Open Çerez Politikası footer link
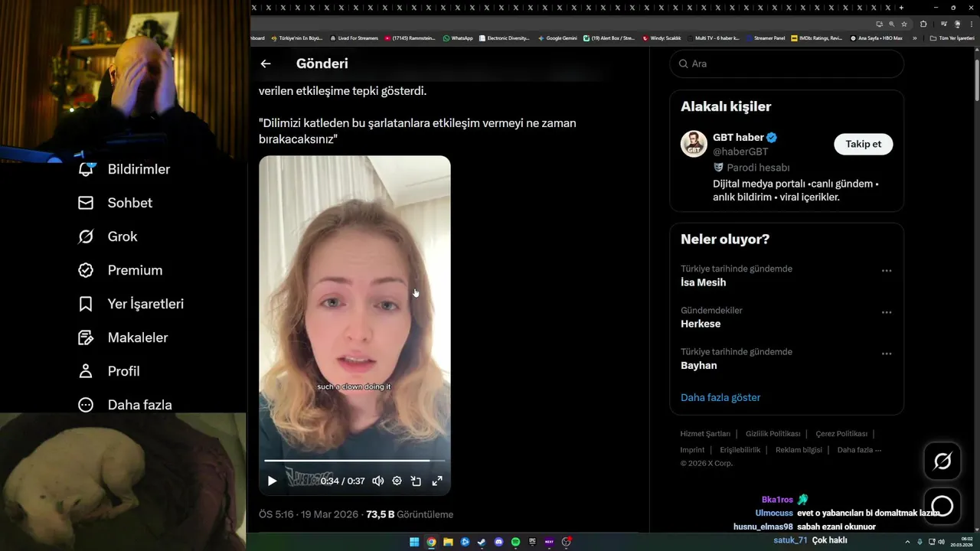 tap(841, 434)
